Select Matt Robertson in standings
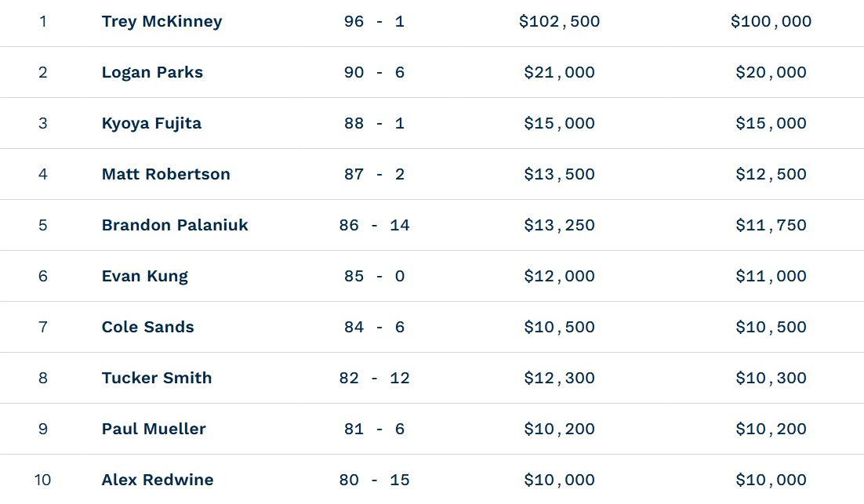864x504 pixels. [x=166, y=174]
